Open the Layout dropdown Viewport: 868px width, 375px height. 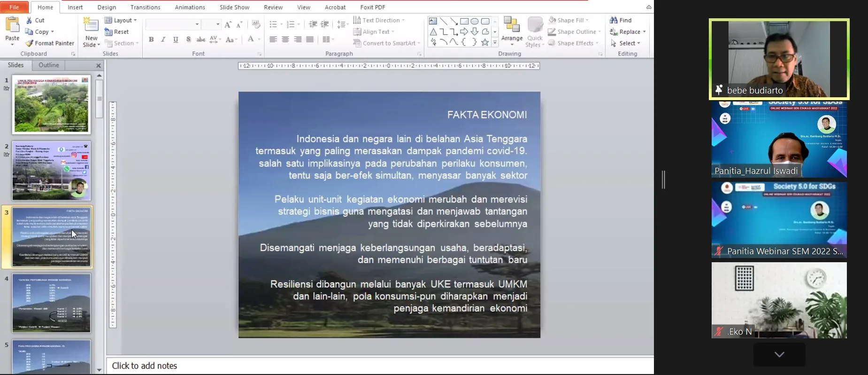[x=121, y=20]
